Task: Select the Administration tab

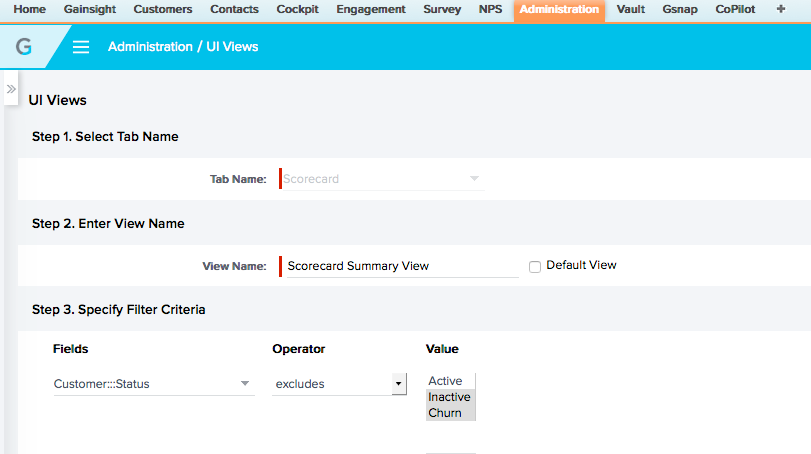Action: [x=559, y=10]
